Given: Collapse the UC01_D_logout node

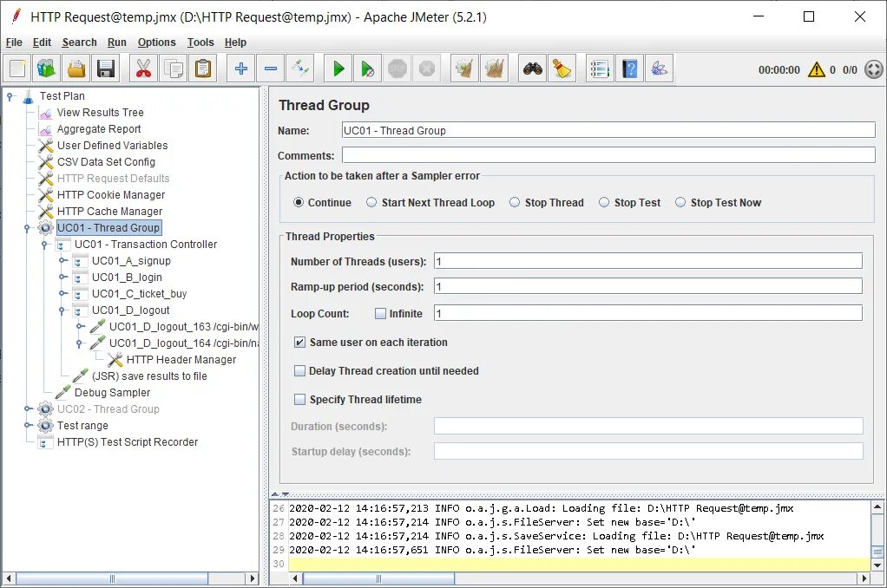Looking at the screenshot, I should pos(62,310).
